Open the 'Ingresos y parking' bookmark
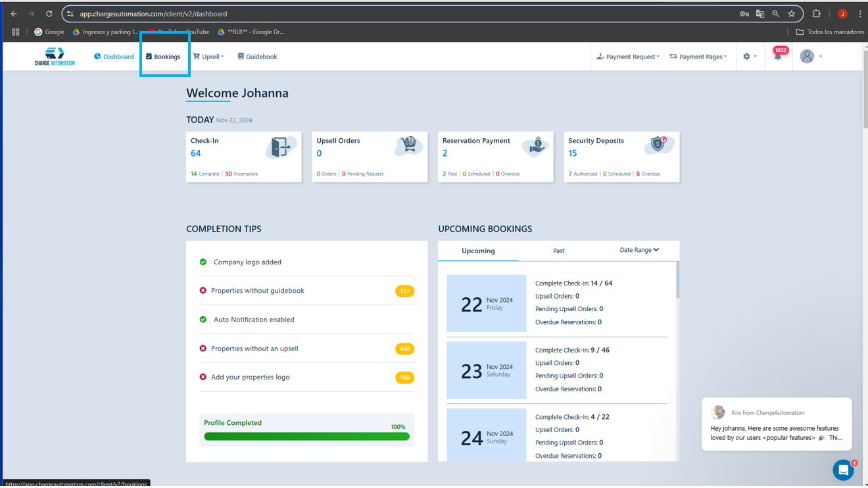Viewport: 868px width, 488px height. pos(105,32)
